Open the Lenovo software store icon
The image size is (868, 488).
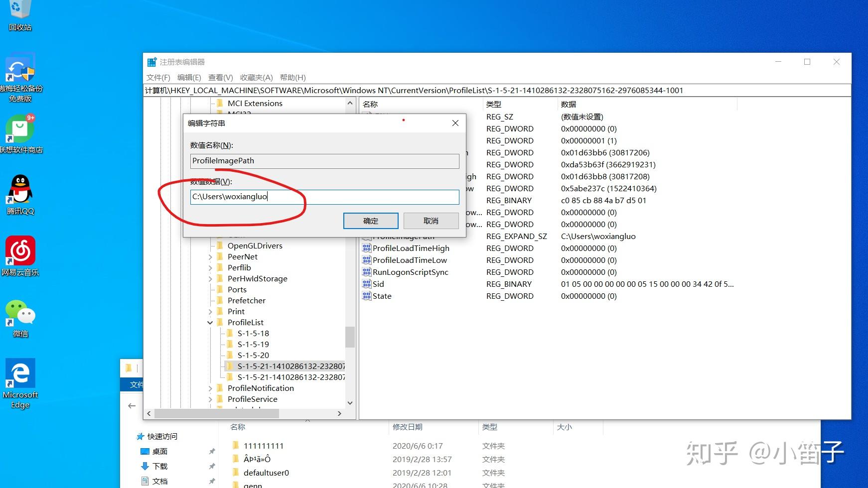[20, 133]
